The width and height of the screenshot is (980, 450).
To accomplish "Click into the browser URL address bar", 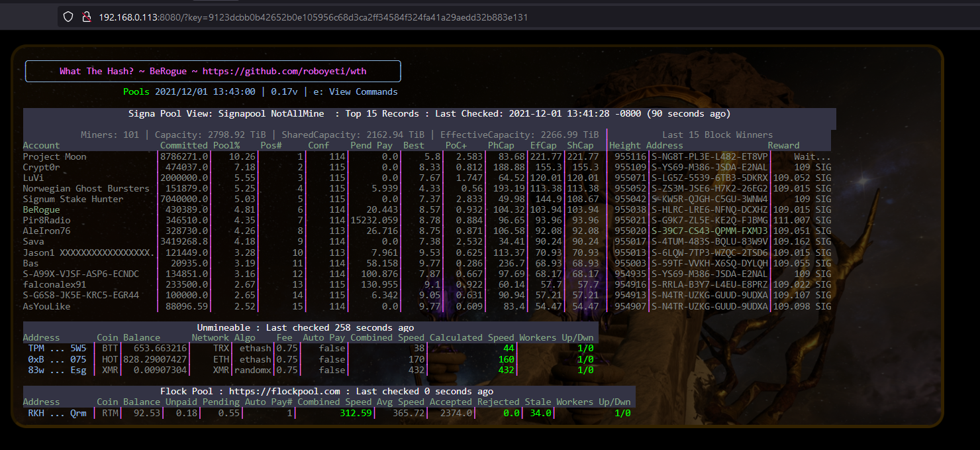I will 397,17.
